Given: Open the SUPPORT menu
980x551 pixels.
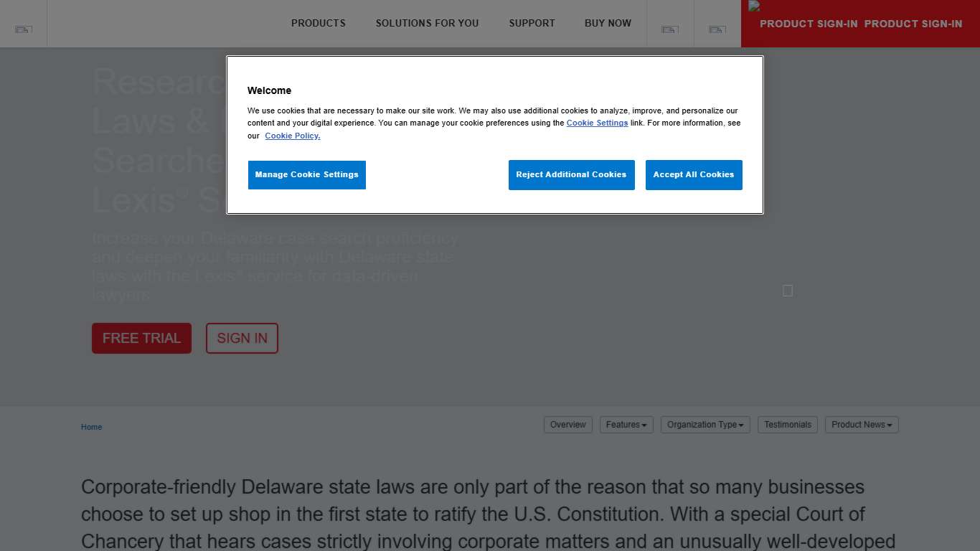Looking at the screenshot, I should [532, 23].
